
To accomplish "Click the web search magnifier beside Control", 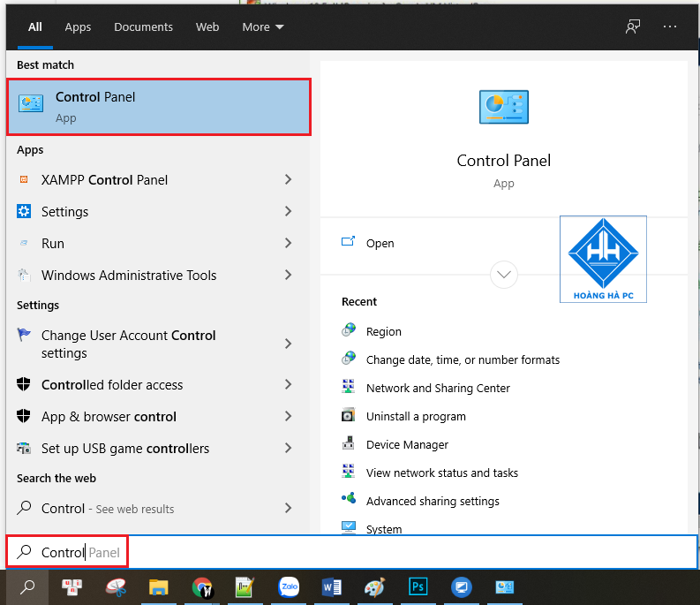I will 24,508.
